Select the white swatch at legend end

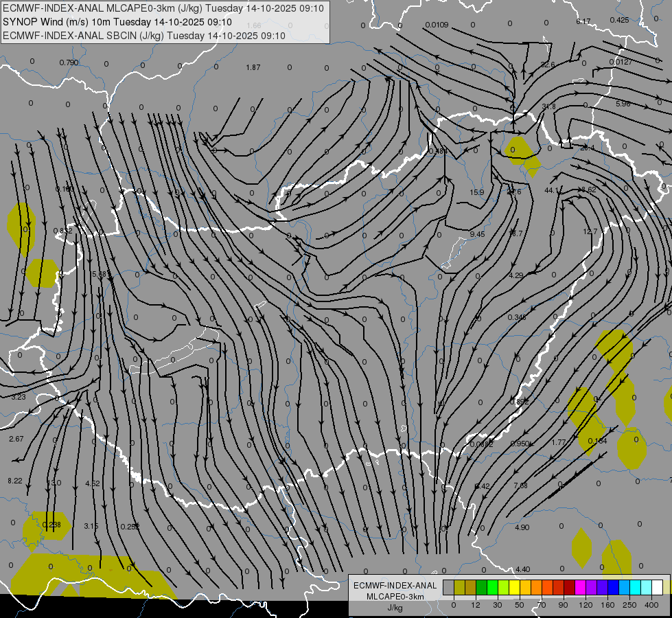coord(657,588)
